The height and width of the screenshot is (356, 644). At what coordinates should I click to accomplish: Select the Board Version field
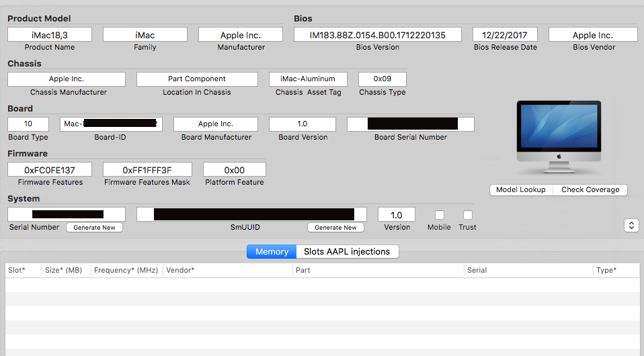[x=303, y=124]
